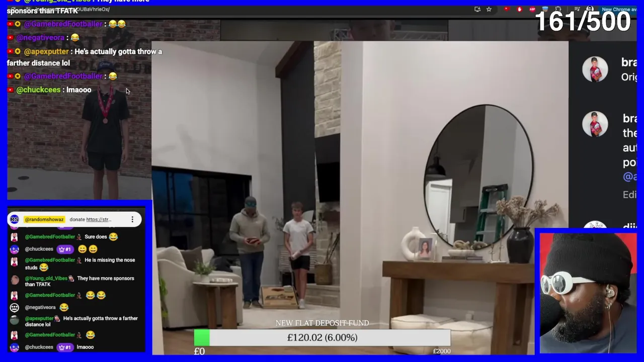
Task: Click the green flat deposit fund progress bar
Action: [x=322, y=337]
